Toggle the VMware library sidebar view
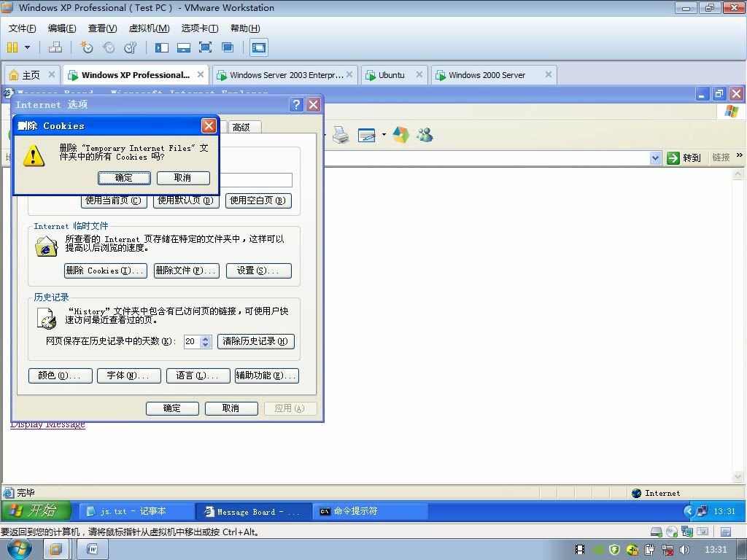Viewport: 747px width, 560px height. pyautogui.click(x=162, y=47)
